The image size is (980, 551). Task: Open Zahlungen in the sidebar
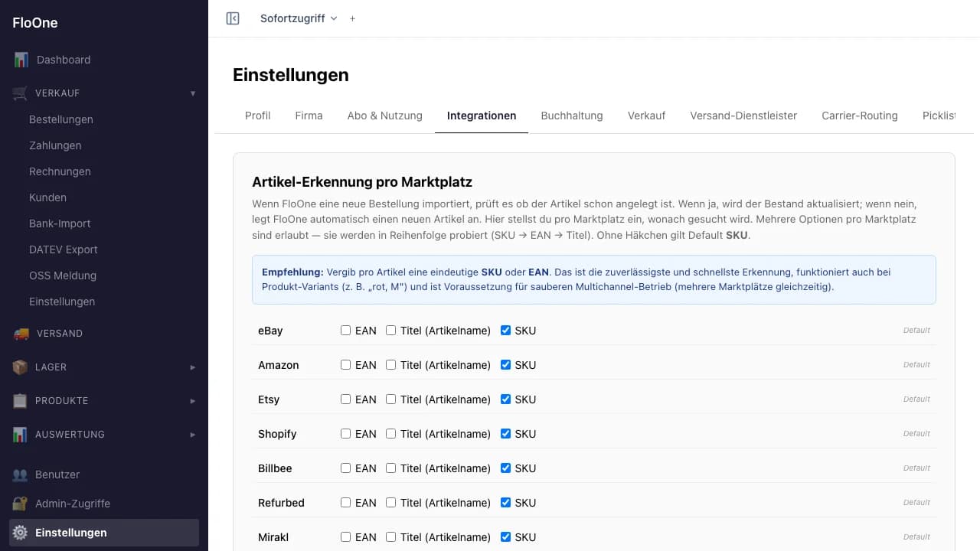click(55, 145)
